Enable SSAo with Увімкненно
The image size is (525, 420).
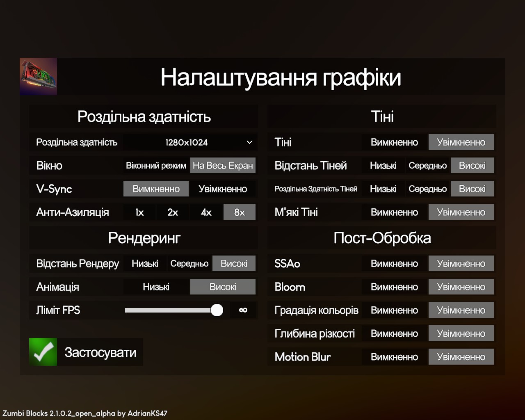[x=461, y=264]
